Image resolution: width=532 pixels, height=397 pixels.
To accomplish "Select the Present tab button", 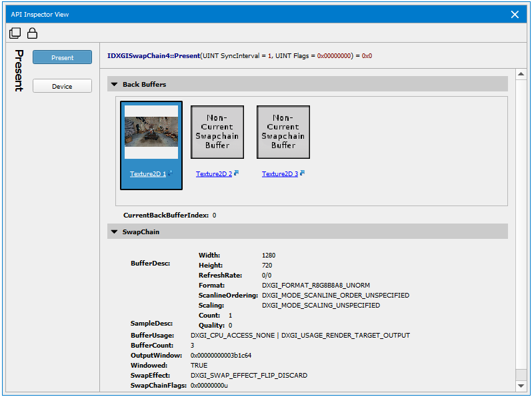I will pos(62,57).
